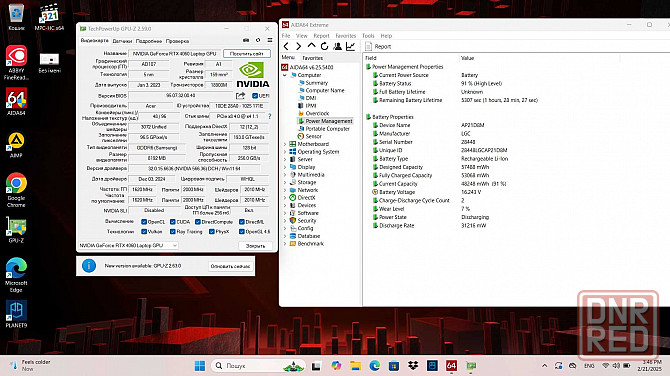Click the BIOS export share icon
670x376 pixels.
241,95
